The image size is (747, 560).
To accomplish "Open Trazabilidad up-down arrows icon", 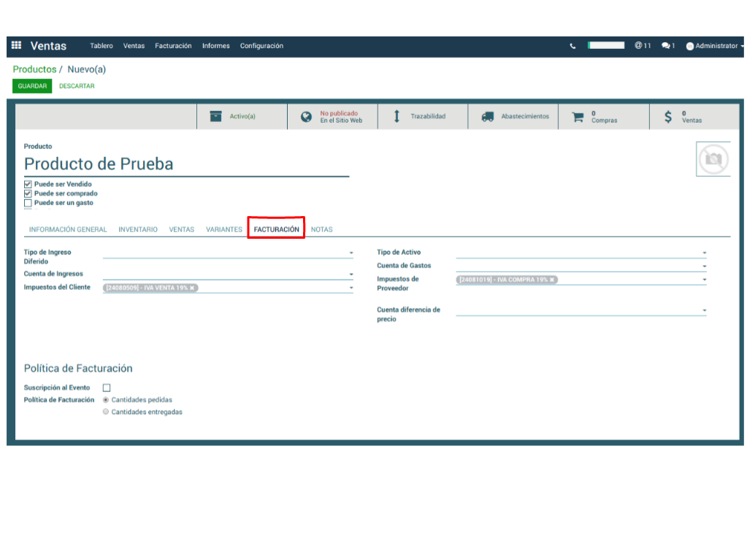I will 397,117.
